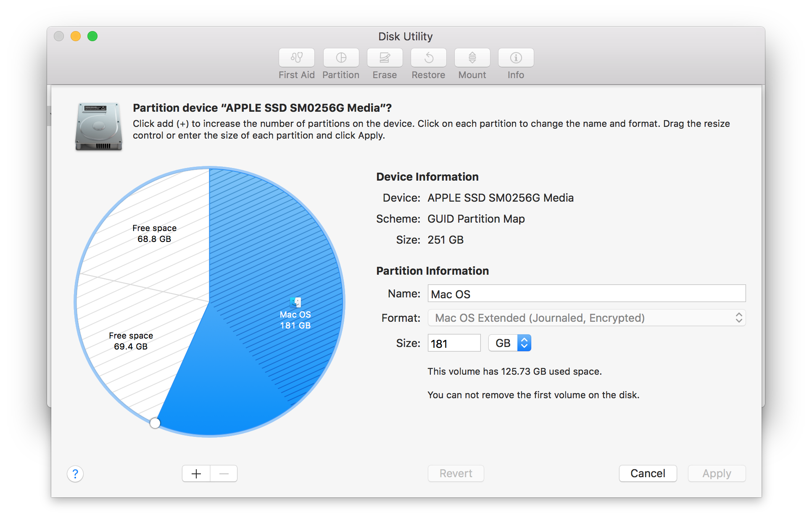This screenshot has width=812, height=515.
Task: Add a partition with the plus button
Action: coord(196,474)
